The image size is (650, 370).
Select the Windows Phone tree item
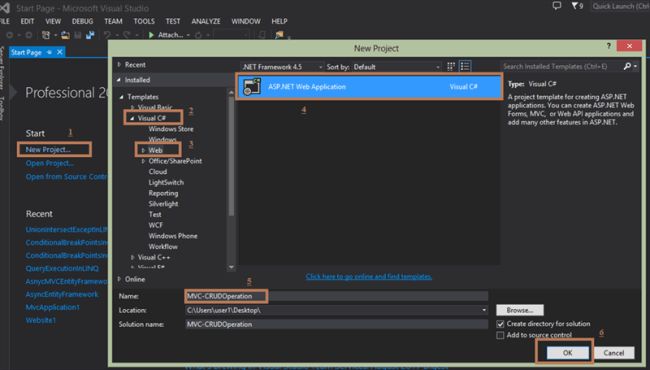(173, 236)
